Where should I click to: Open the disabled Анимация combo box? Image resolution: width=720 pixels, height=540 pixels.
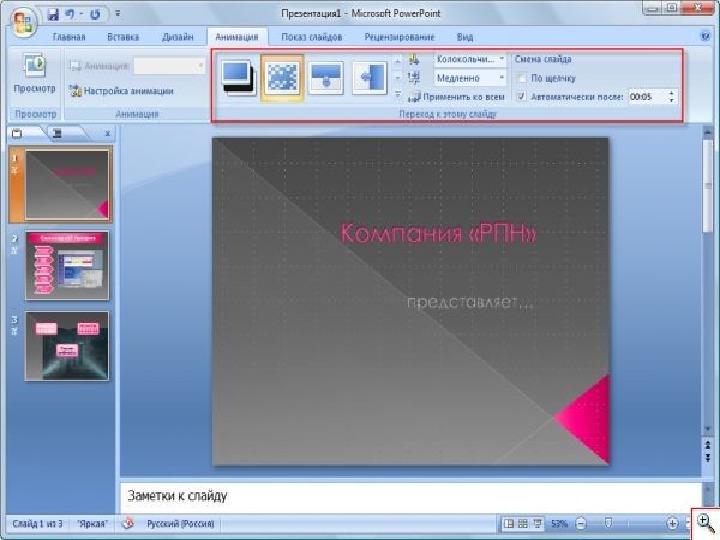tap(169, 66)
